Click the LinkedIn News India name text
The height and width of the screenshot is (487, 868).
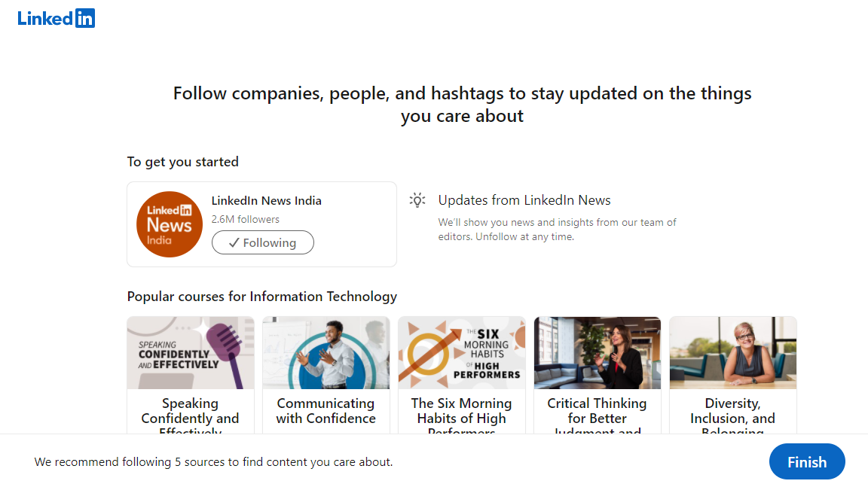point(266,200)
